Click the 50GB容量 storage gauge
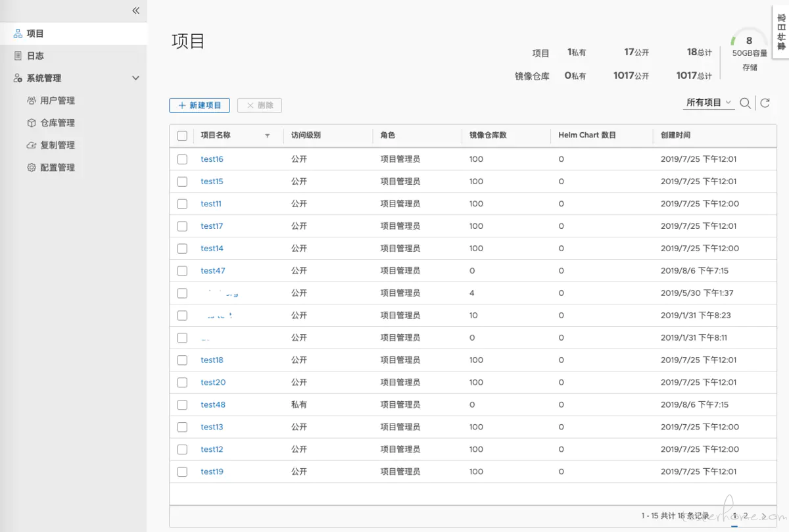The height and width of the screenshot is (532, 789). tap(750, 49)
